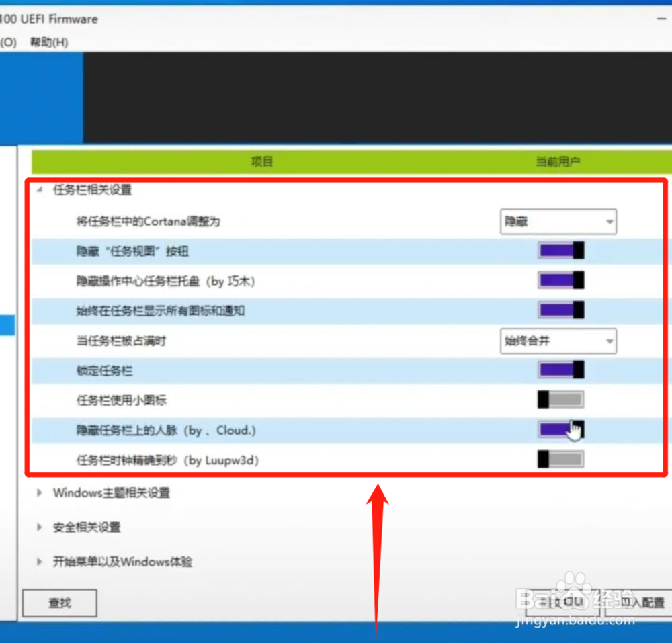Enable 任务栏时钟精确到秒 option
Image resolution: width=672 pixels, height=643 pixels.
[561, 459]
